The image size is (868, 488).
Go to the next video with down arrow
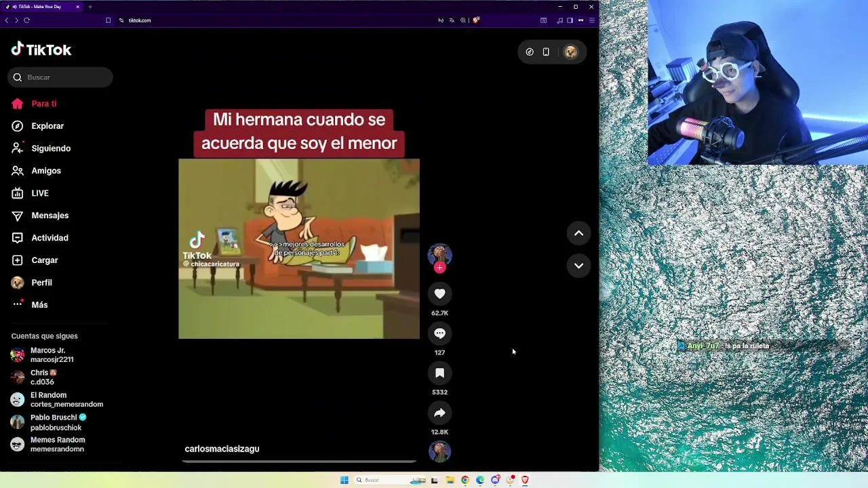(x=578, y=266)
